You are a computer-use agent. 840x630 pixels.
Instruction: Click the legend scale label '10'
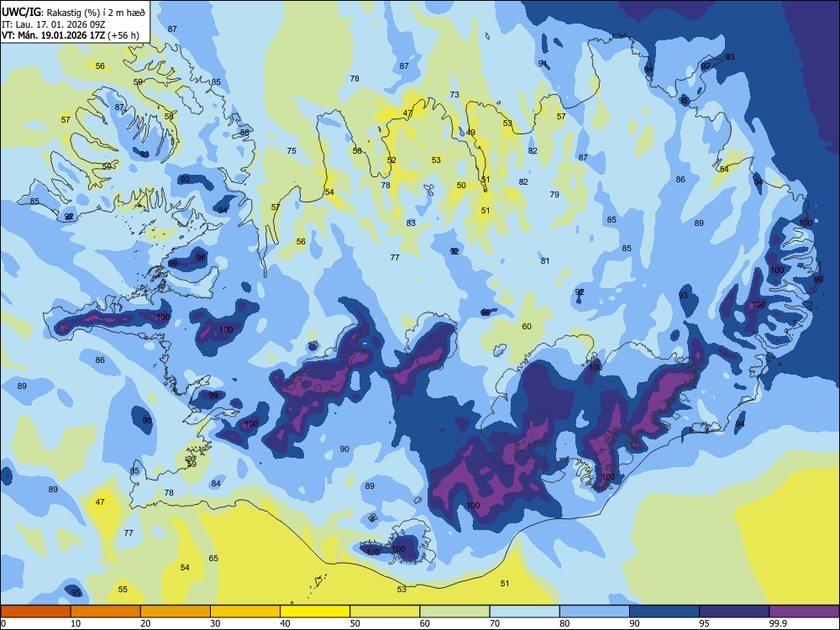pos(76,623)
